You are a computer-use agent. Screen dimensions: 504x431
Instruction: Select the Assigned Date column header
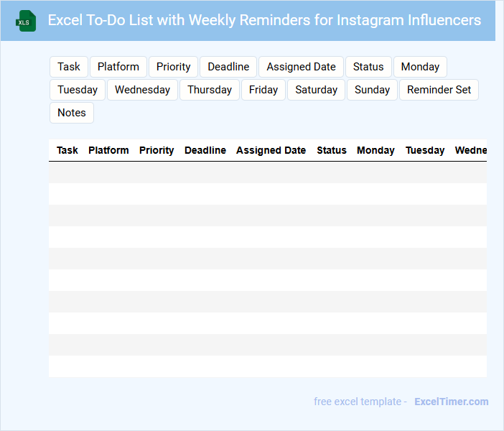click(271, 150)
